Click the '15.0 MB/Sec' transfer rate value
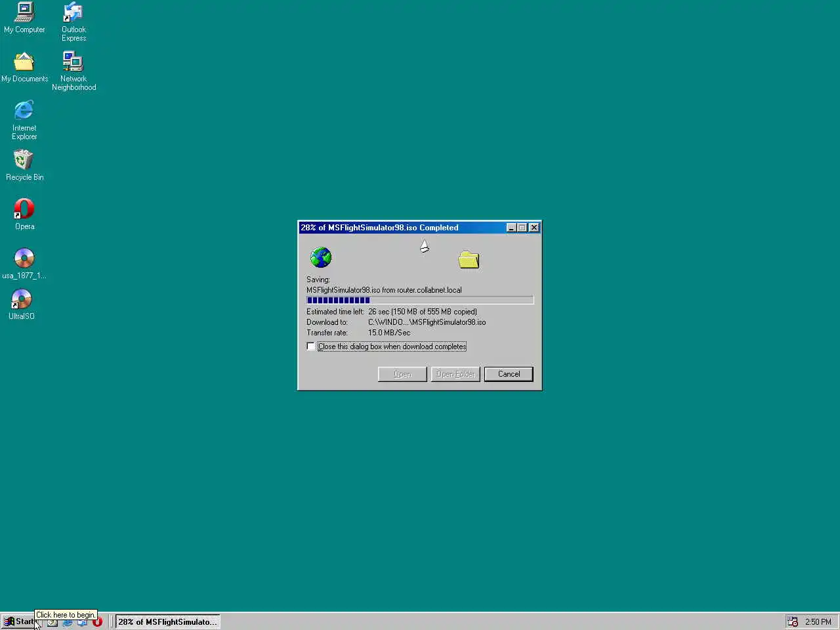 coord(389,333)
